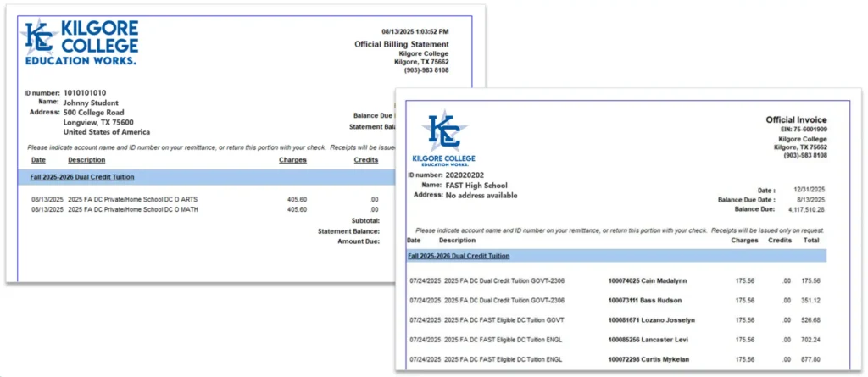Select student '100085256 Lancaster Levi'
The image size is (868, 377).
pyautogui.click(x=648, y=340)
